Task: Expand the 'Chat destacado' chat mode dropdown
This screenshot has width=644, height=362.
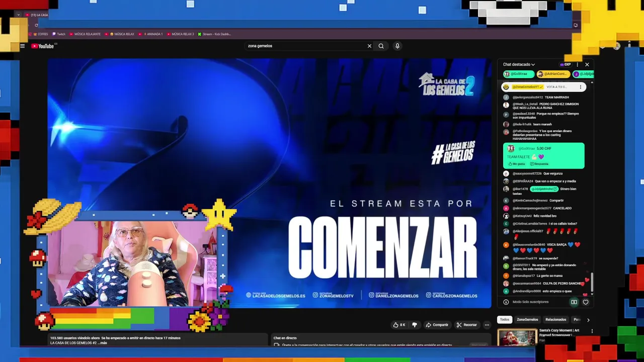Action: (519, 64)
